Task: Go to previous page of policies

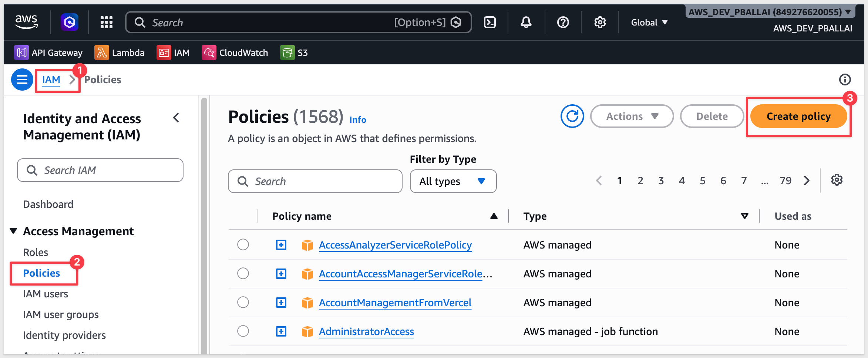Action: point(599,180)
